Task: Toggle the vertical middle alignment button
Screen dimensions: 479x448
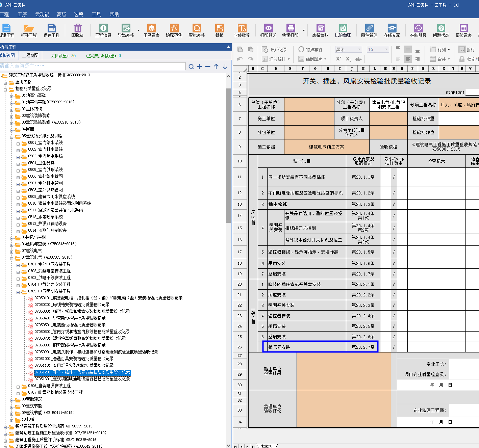Action: [x=408, y=50]
